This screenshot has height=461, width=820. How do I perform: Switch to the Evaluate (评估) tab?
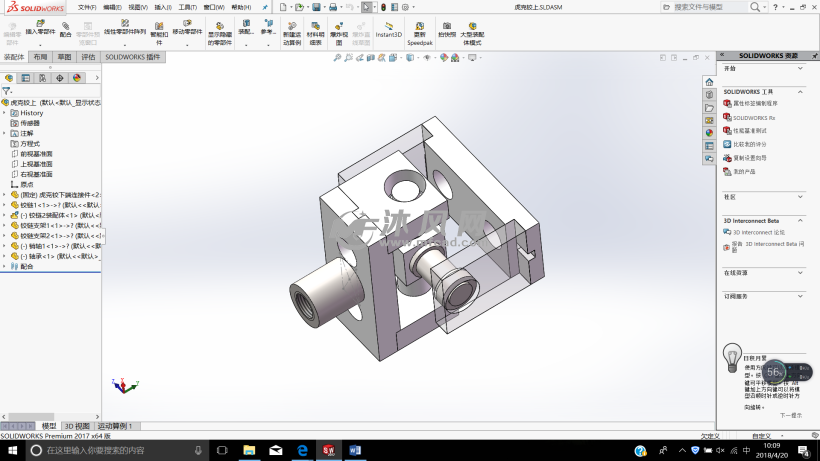[88, 57]
